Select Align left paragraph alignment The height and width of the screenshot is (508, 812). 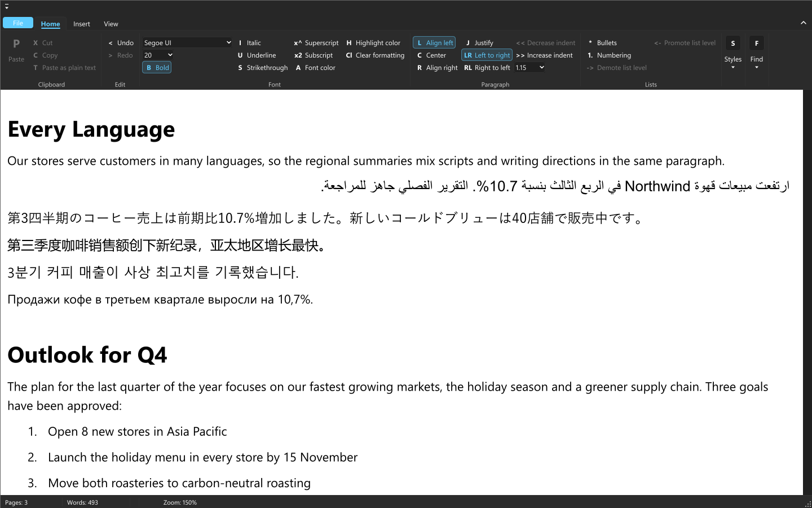[x=434, y=43]
